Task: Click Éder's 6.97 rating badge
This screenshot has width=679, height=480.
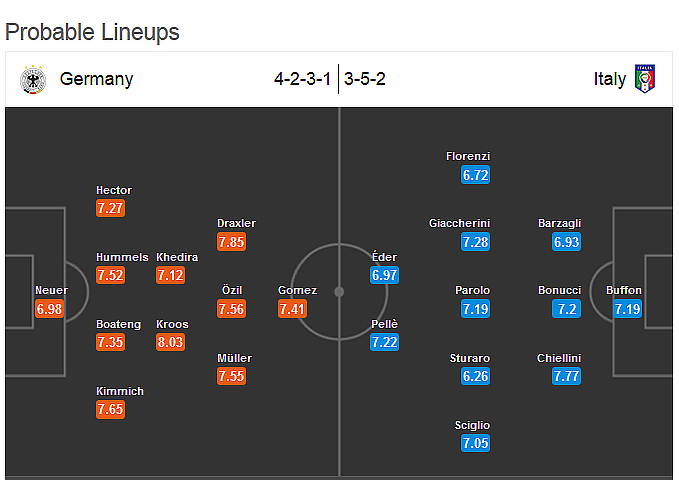Action: [x=384, y=275]
